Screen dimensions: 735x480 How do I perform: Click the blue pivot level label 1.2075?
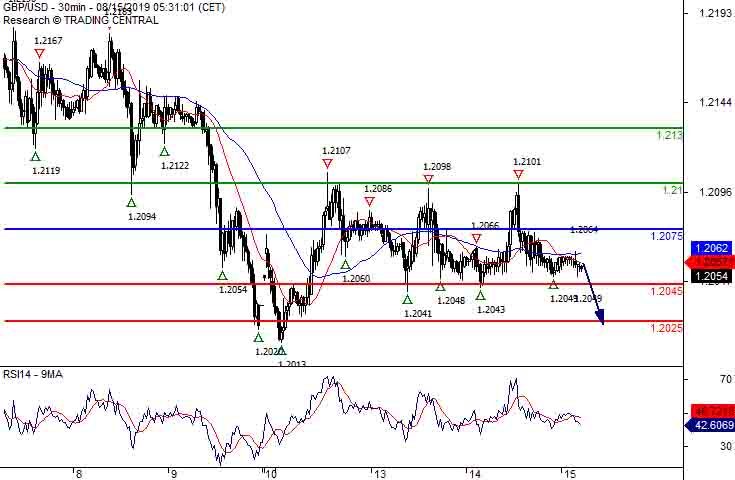(666, 236)
